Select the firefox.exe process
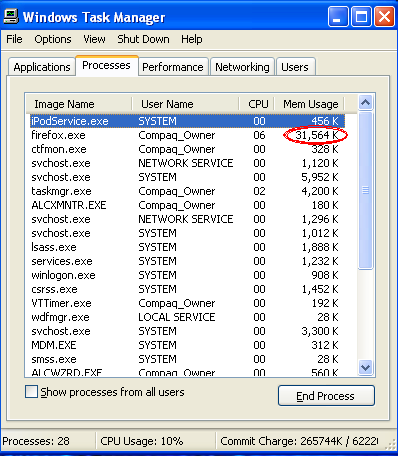Screen dimensions: 398x456 [x=187, y=135]
